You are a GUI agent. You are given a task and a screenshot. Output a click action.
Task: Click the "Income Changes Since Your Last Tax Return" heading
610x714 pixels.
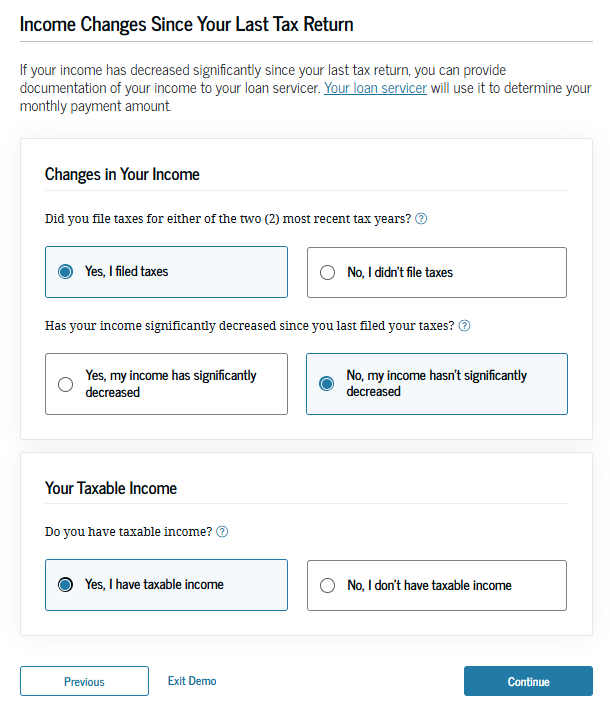[187, 24]
